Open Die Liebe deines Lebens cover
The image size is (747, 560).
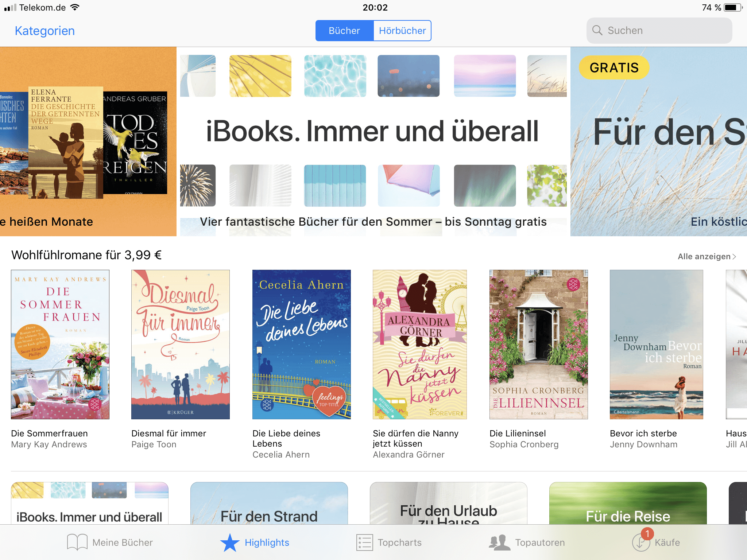[x=302, y=345]
